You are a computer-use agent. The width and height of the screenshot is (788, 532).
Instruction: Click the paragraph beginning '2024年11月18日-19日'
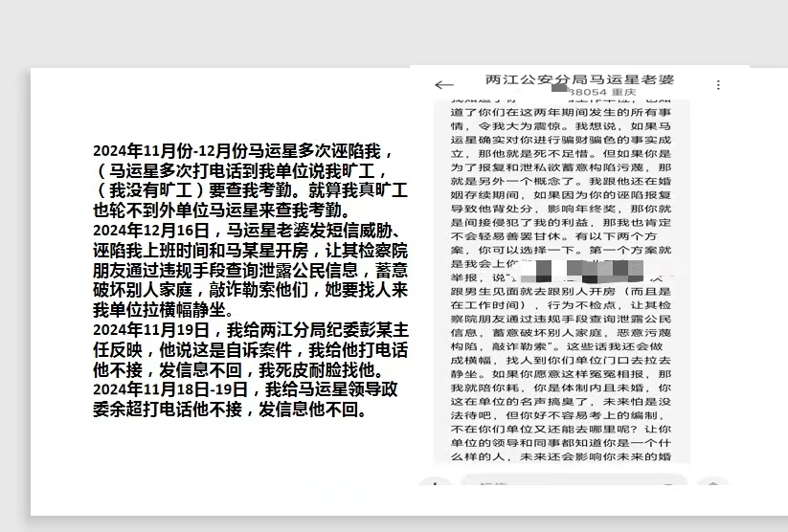pyautogui.click(x=245, y=399)
